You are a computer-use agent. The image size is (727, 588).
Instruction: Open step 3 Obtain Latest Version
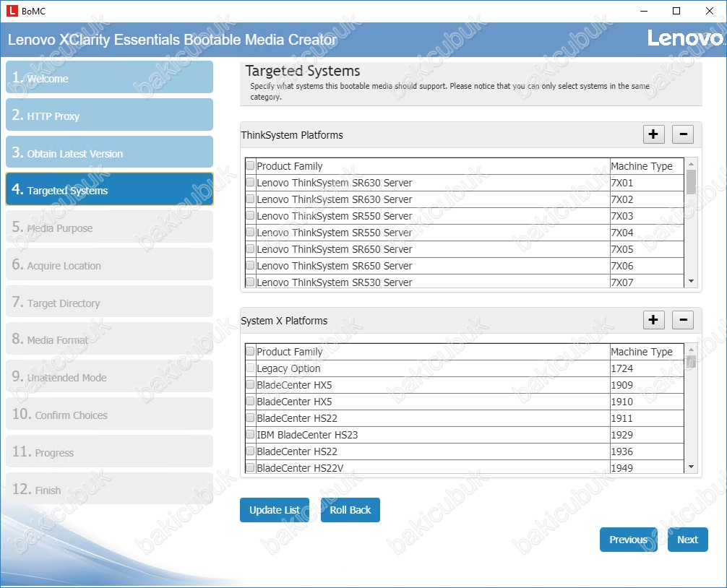(109, 152)
